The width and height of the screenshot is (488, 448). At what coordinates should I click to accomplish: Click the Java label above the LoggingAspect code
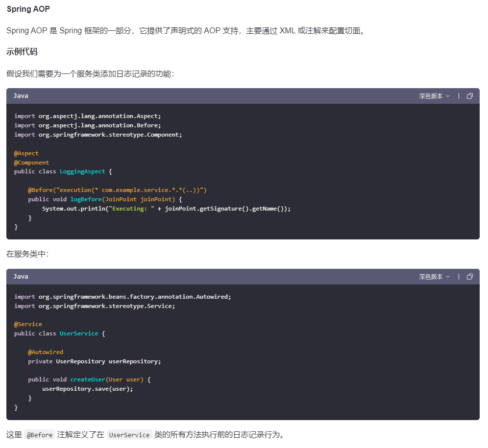pos(21,96)
